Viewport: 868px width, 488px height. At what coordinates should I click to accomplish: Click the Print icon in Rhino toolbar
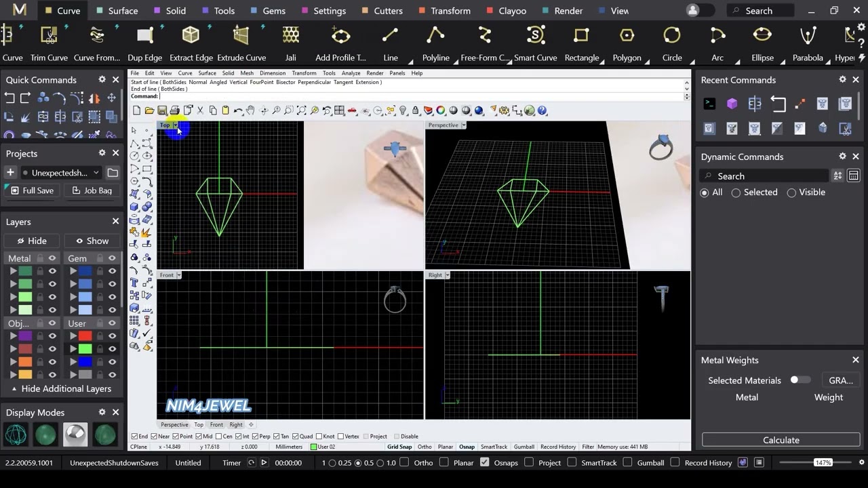pos(175,110)
